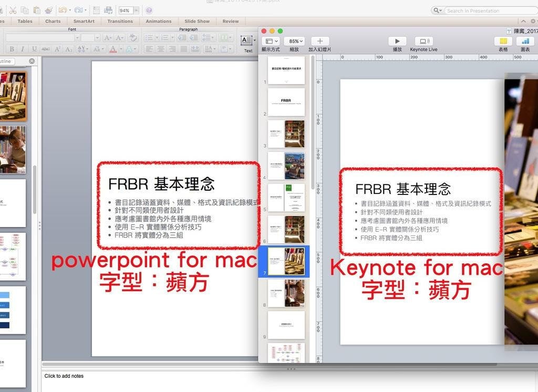Viewport: 538px width, 392px height.
Task: Open the Charts ribbon tab
Action: pos(53,22)
